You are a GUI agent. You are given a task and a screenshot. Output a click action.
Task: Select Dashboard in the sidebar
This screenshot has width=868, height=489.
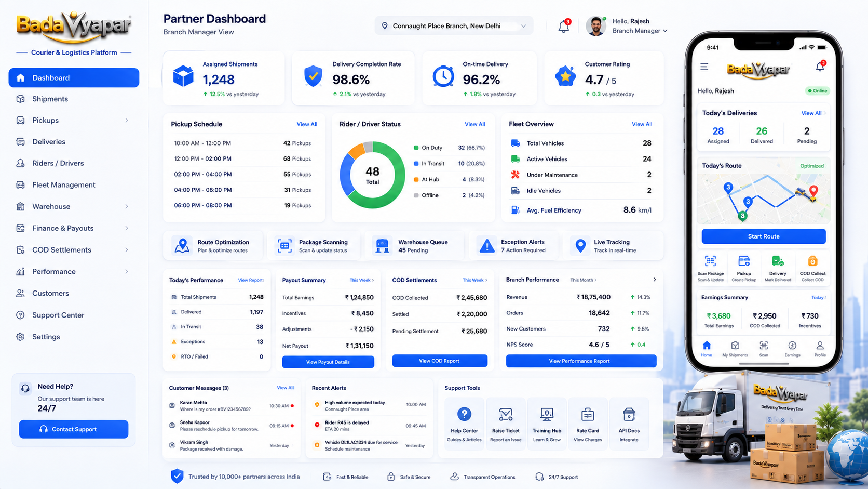[x=74, y=78]
